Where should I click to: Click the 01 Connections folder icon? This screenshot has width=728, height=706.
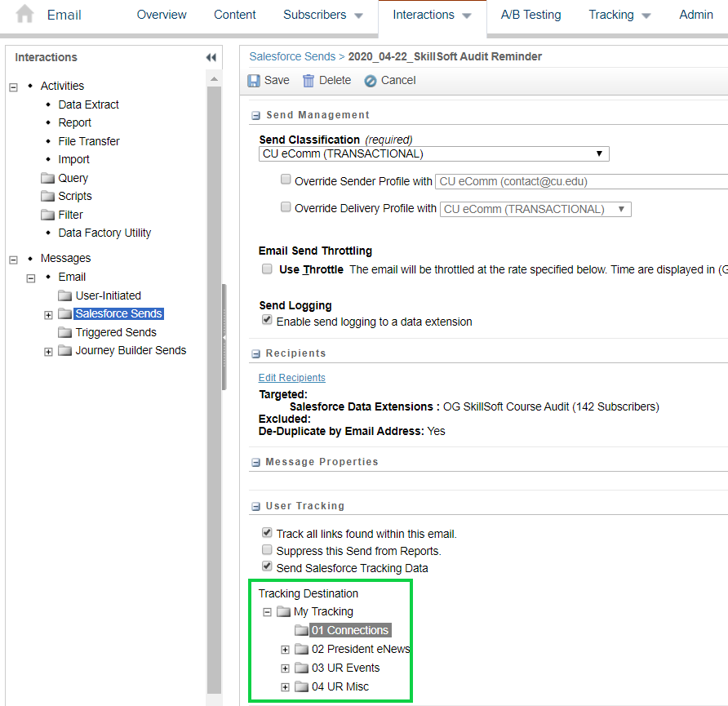click(301, 630)
